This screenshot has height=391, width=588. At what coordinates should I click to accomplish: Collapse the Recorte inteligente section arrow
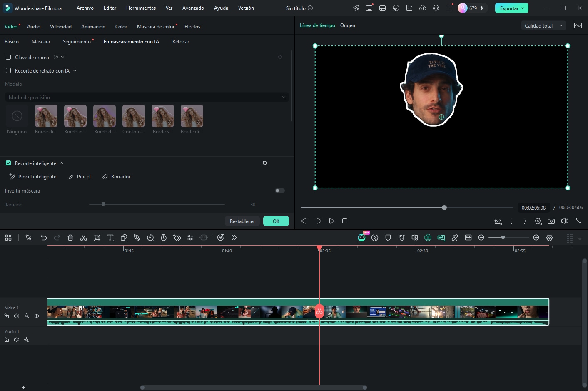click(61, 163)
